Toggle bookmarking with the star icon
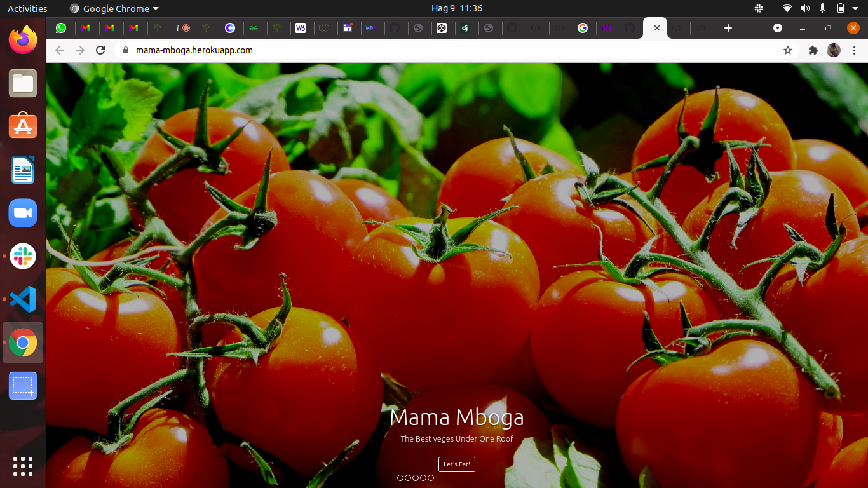The image size is (868, 488). pyautogui.click(x=788, y=50)
